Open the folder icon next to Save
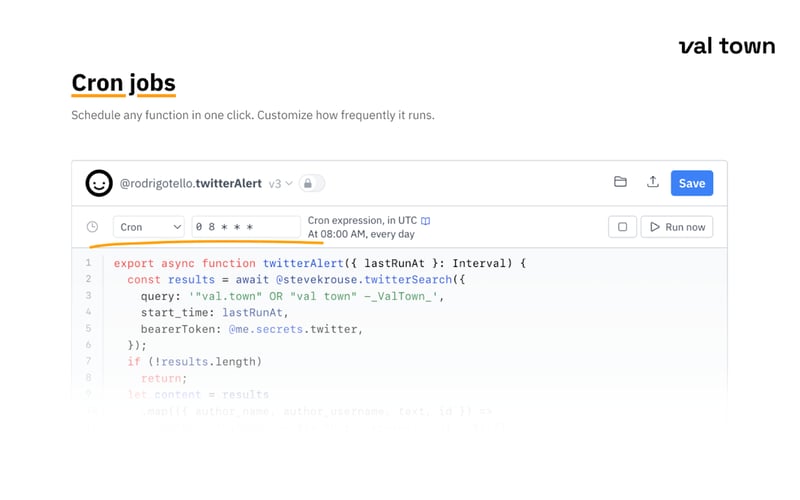Screen dimensions: 800x500 point(620,182)
